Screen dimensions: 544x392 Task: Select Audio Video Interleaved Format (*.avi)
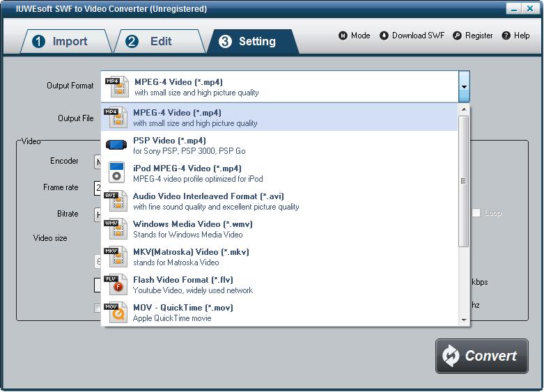(x=279, y=201)
